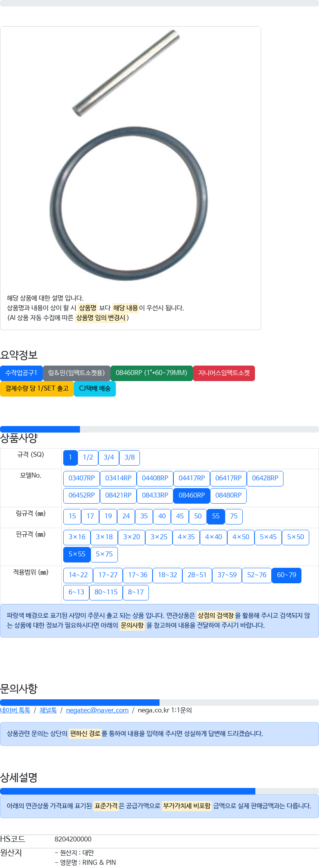The height and width of the screenshot is (868, 319).
Task: Select the 링&핀(임팩트소켓용) tag
Action: (x=76, y=373)
